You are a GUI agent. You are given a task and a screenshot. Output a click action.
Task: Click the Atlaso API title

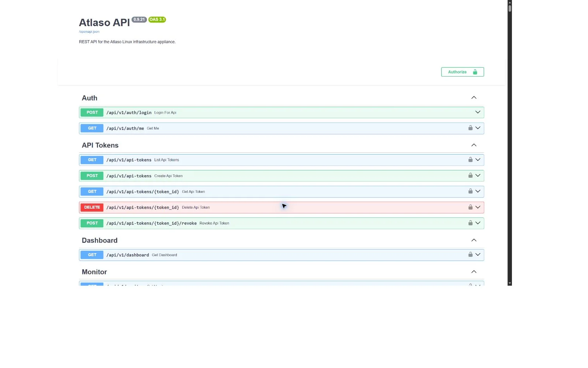coord(104,22)
